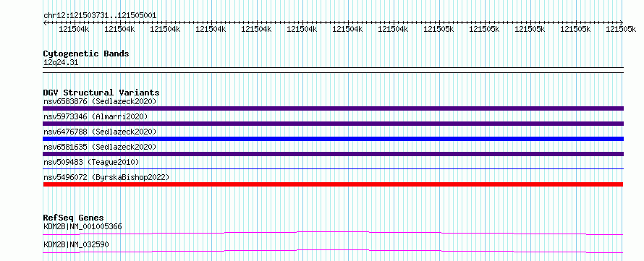Click the purple bar for nsv5973346
Viewport: 644px width, 261px height.
[x=333, y=124]
